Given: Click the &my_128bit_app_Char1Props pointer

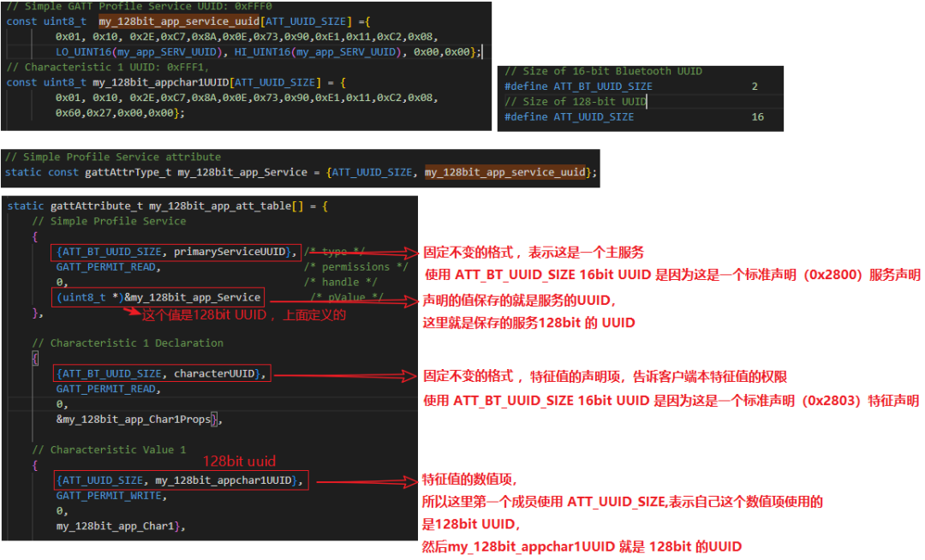Looking at the screenshot, I should [139, 420].
